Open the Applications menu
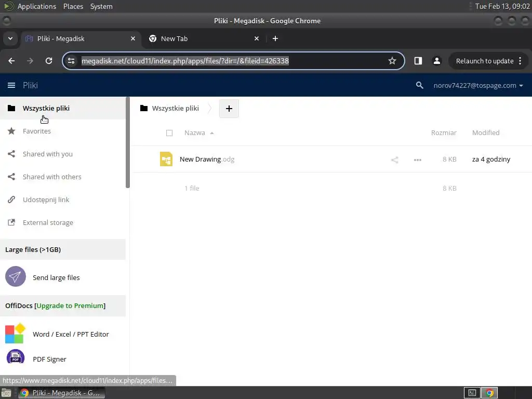 [37, 6]
